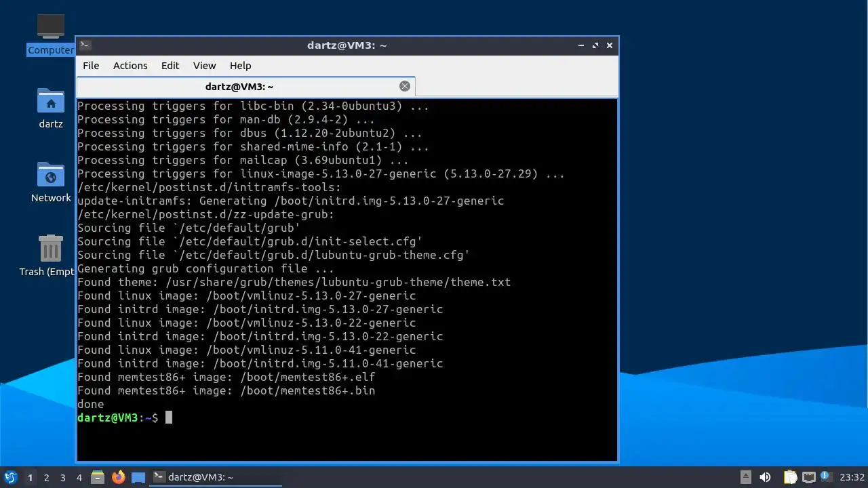Viewport: 868px width, 488px height.
Task: Click the 'Found theme' output line
Action: [x=294, y=282]
